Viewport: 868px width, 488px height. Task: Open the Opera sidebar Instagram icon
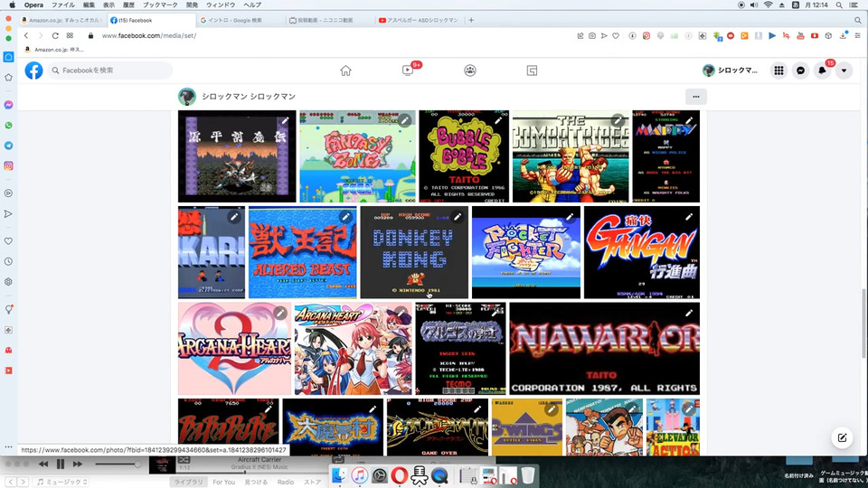pos(8,166)
